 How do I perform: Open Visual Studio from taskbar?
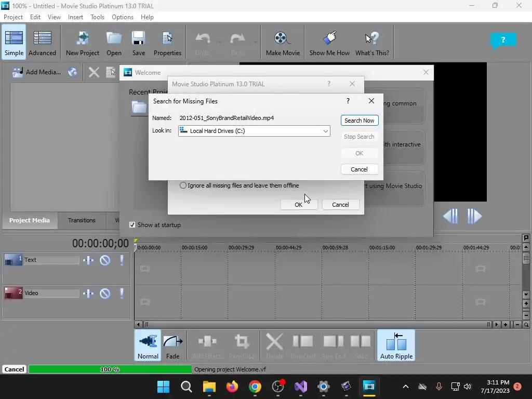click(x=301, y=387)
